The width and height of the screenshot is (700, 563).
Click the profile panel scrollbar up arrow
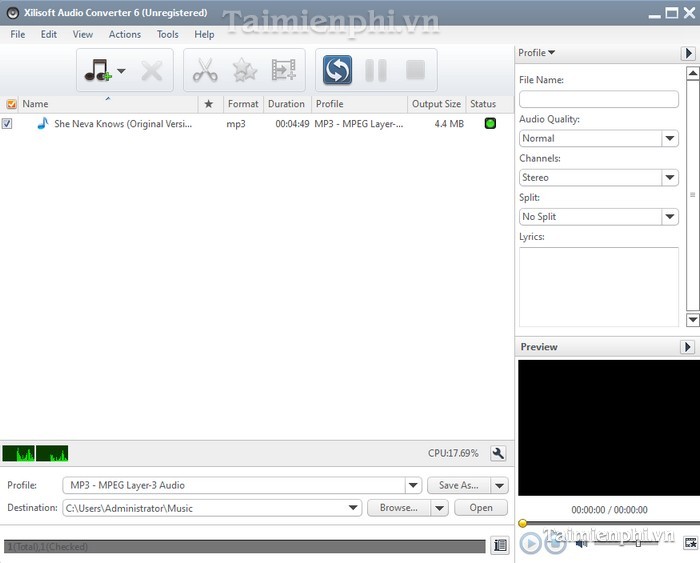point(692,73)
